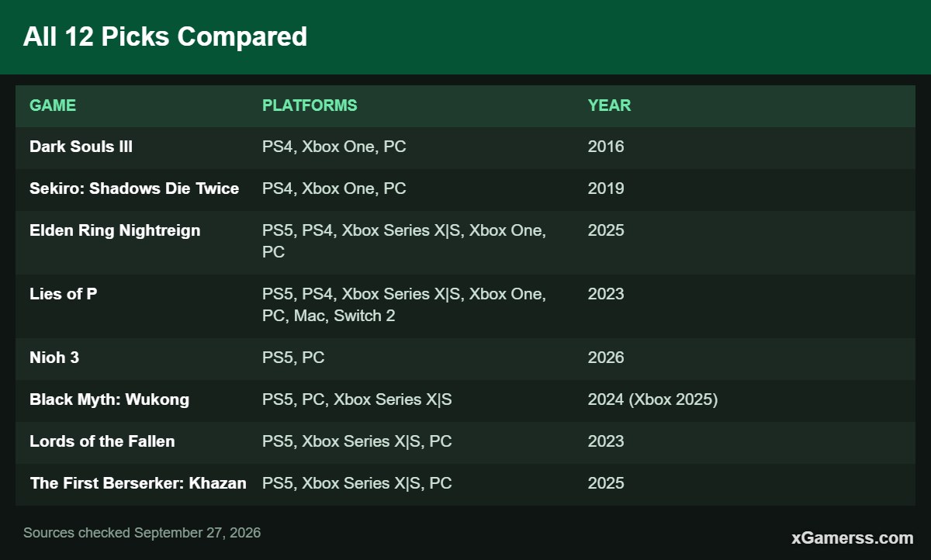Select The First Berserker: Khazan title
Screen dimensions: 931x560
[x=138, y=483]
